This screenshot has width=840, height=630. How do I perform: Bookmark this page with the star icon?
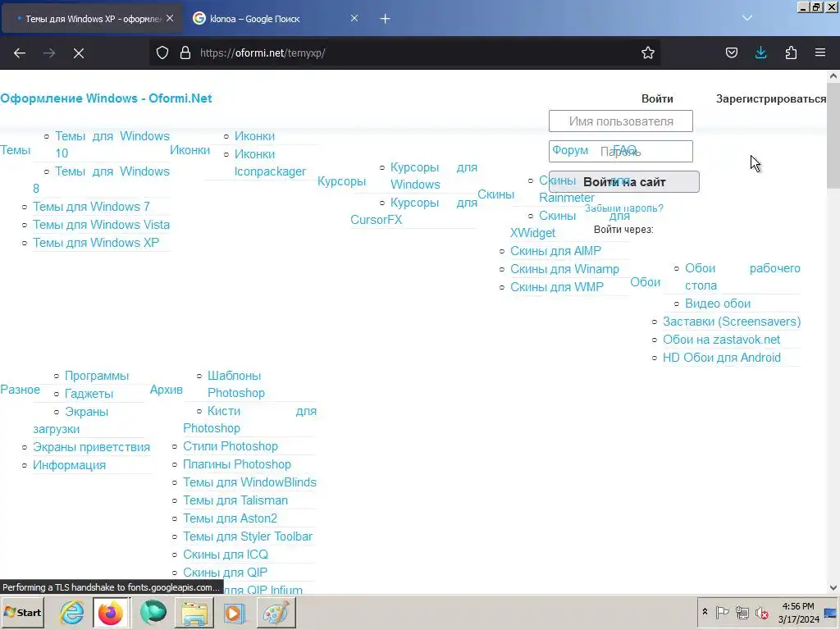pyautogui.click(x=648, y=52)
